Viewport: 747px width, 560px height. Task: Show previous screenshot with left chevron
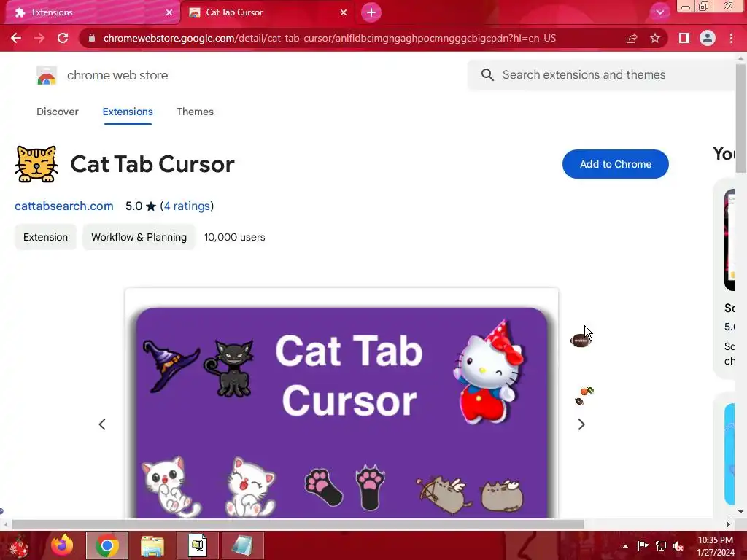pyautogui.click(x=102, y=424)
